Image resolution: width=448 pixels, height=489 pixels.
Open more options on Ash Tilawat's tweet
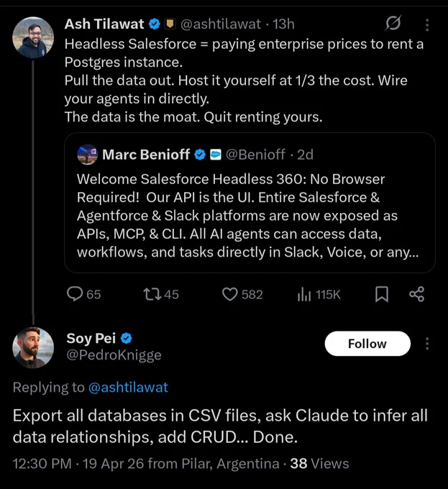pyautogui.click(x=427, y=24)
